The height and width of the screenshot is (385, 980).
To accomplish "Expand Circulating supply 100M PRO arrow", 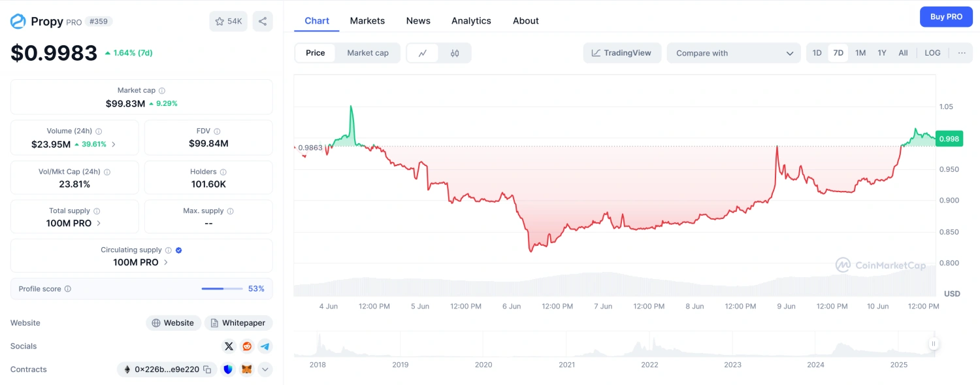I will (x=166, y=263).
